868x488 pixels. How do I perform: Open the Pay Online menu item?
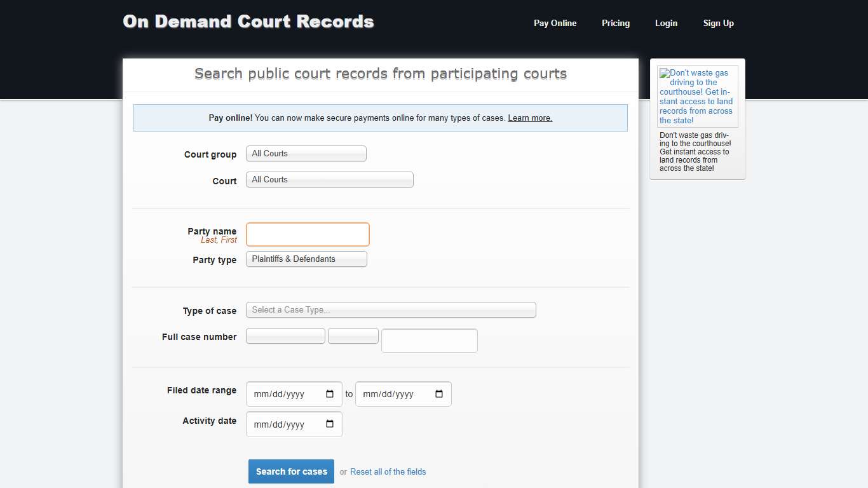(555, 23)
